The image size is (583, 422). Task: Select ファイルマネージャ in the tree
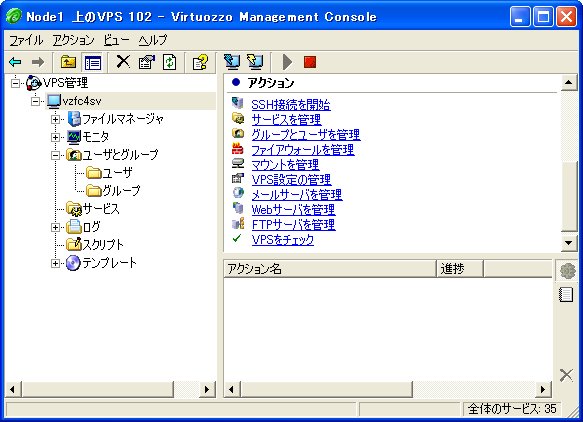coord(123,119)
